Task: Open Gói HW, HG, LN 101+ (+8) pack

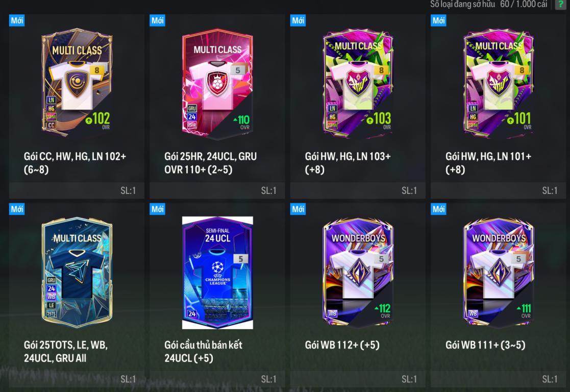Action: tap(488, 163)
